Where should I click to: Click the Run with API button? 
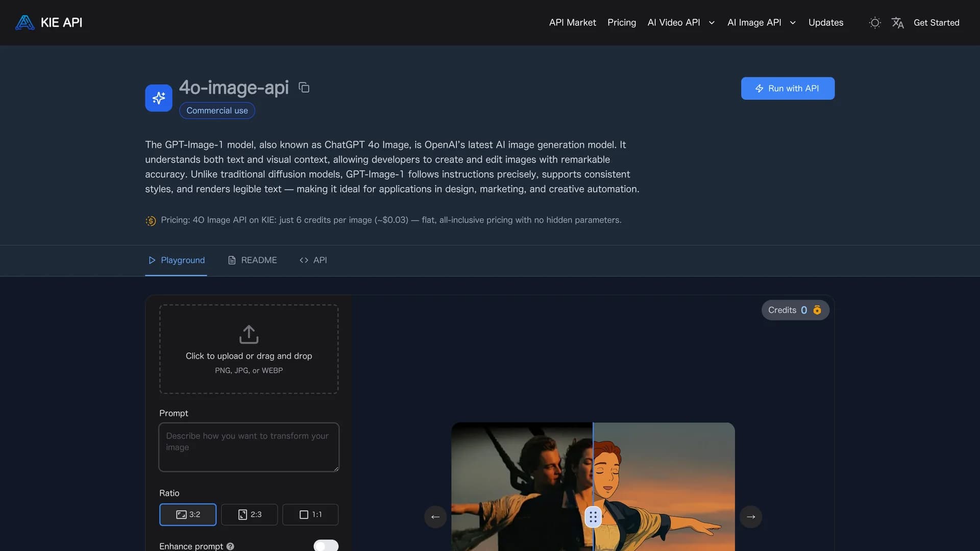[x=788, y=88]
